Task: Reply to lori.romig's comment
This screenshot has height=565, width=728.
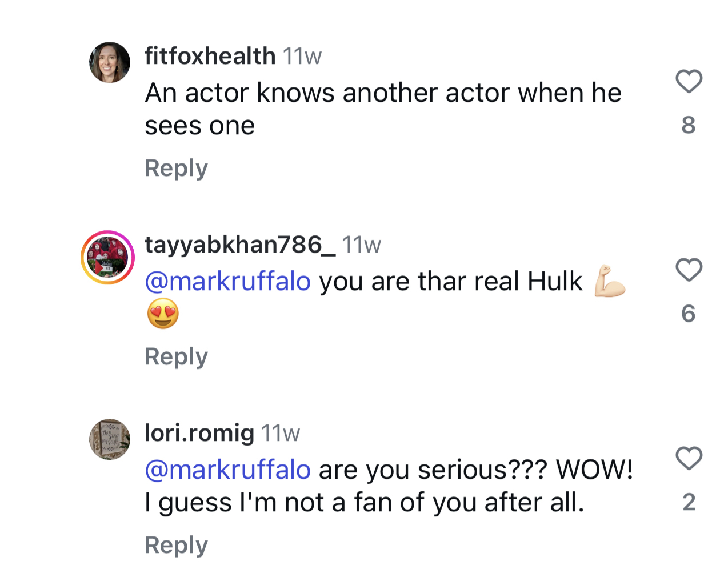Action: point(176,545)
